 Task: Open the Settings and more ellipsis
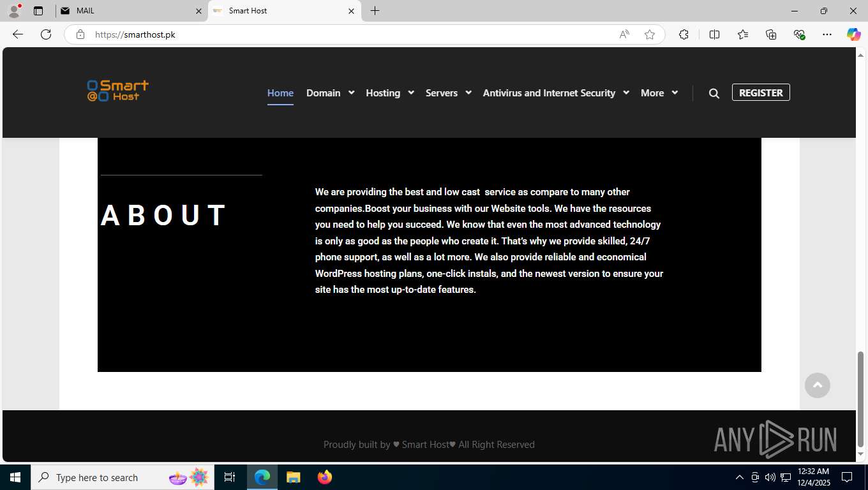tap(827, 34)
